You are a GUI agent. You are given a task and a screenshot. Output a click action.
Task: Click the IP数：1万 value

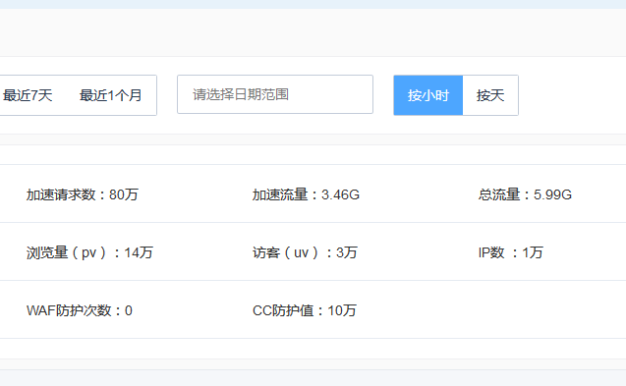tap(511, 253)
